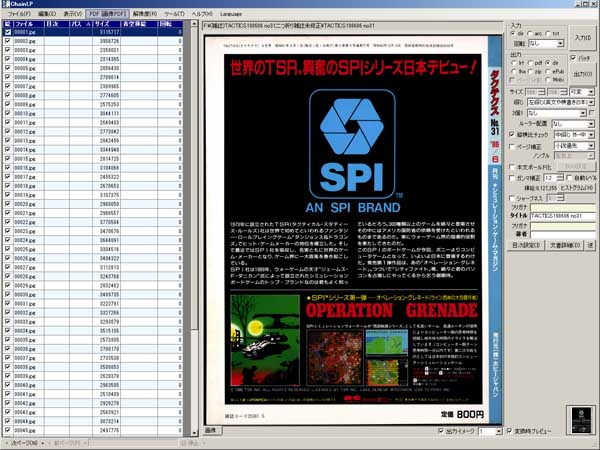Click the title フリガナ field
Viewport: 600px width, 450px height.
(x=562, y=207)
